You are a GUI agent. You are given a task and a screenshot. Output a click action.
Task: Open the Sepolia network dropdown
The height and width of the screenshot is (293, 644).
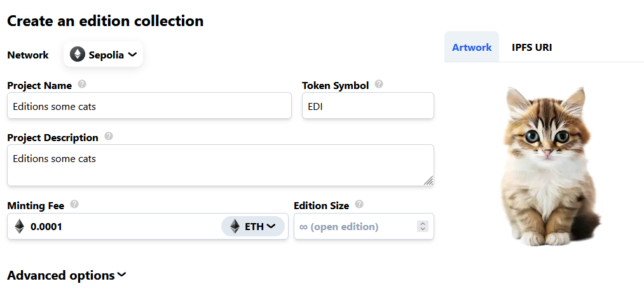coord(104,55)
